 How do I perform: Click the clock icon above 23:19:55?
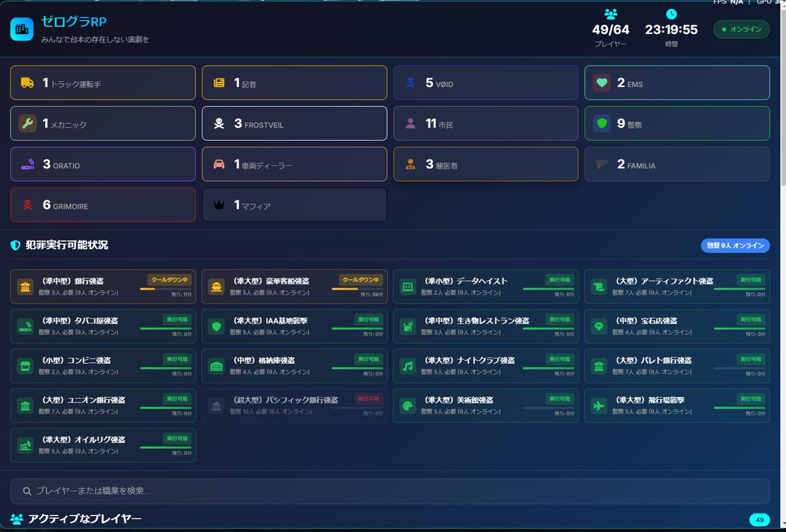pos(671,14)
